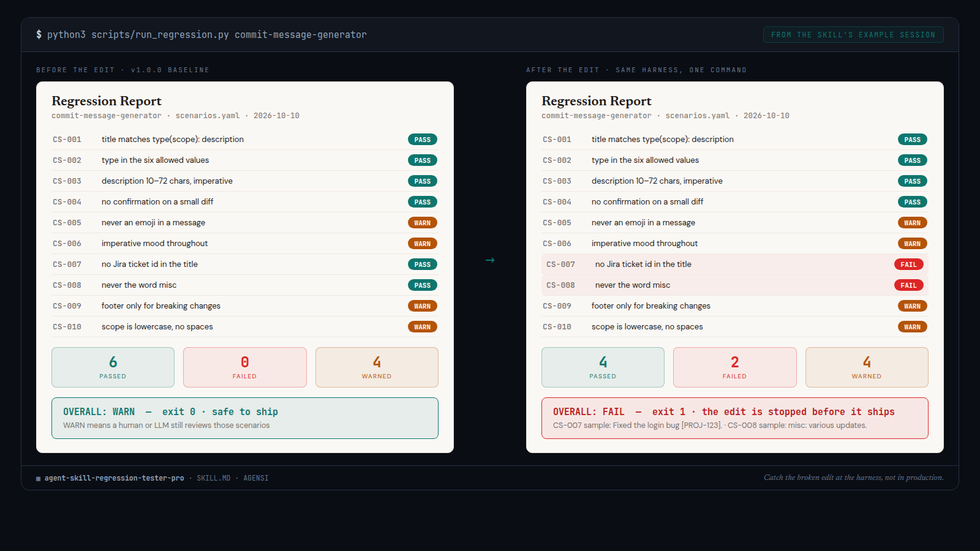Click '4 WARNED' card in baseline report
This screenshot has height=551, width=980.
377,367
